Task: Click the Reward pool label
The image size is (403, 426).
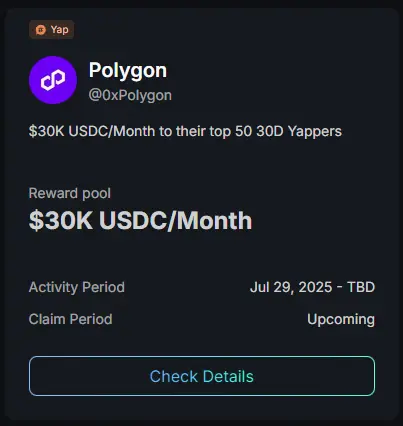Action: [70, 193]
